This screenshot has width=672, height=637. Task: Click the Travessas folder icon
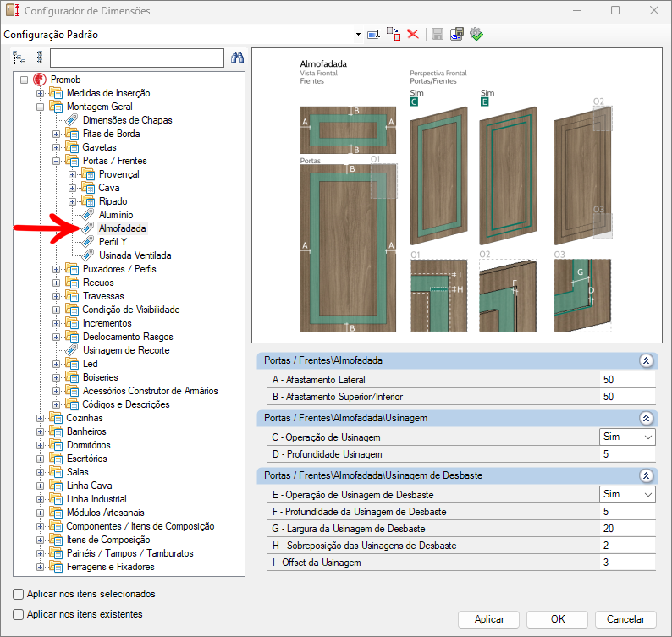[x=72, y=296]
